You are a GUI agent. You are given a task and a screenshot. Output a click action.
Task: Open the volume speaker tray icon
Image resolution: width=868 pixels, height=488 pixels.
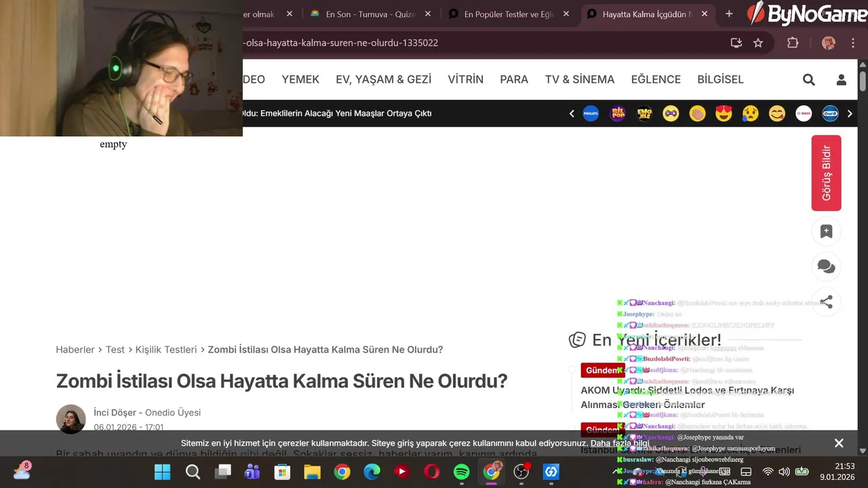tap(785, 472)
